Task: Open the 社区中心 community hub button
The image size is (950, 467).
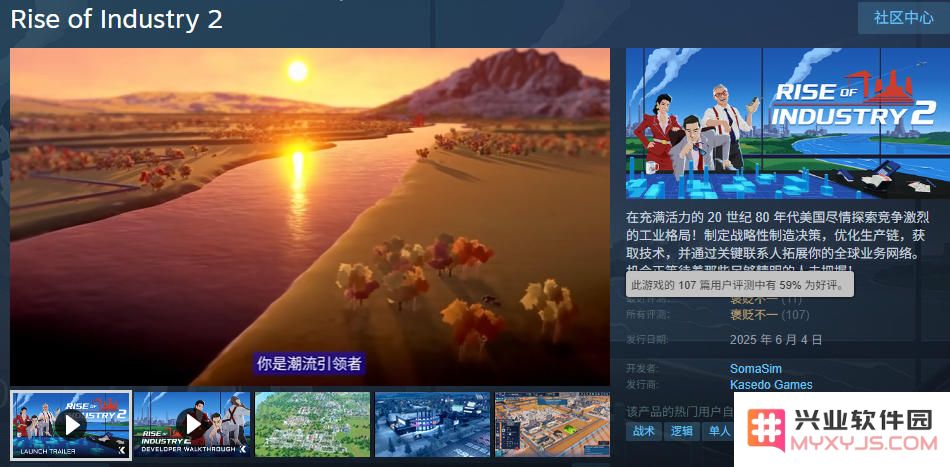Action: click(x=903, y=18)
